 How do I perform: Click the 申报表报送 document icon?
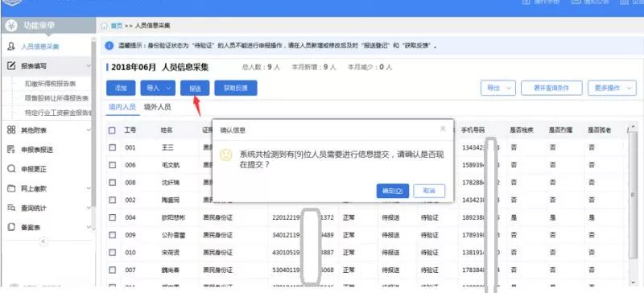[x=11, y=150]
